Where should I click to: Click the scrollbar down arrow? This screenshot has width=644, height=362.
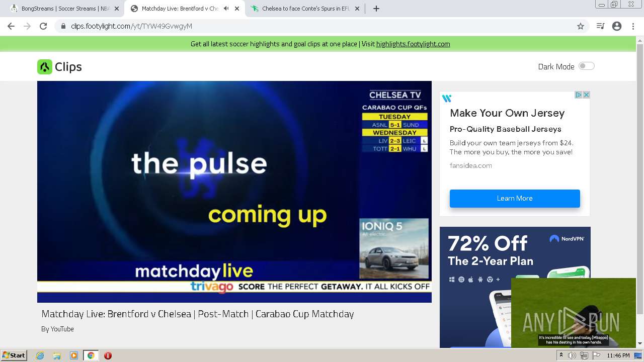pos(640,343)
